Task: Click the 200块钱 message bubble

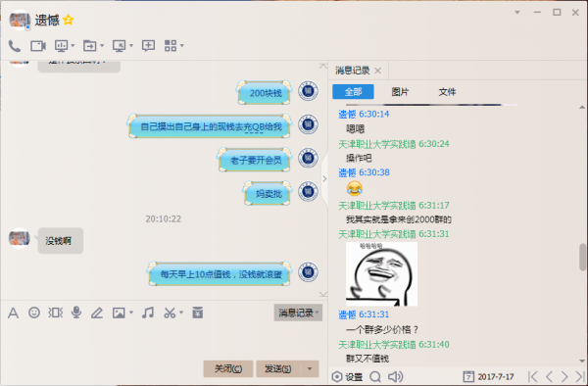Action: tap(265, 92)
